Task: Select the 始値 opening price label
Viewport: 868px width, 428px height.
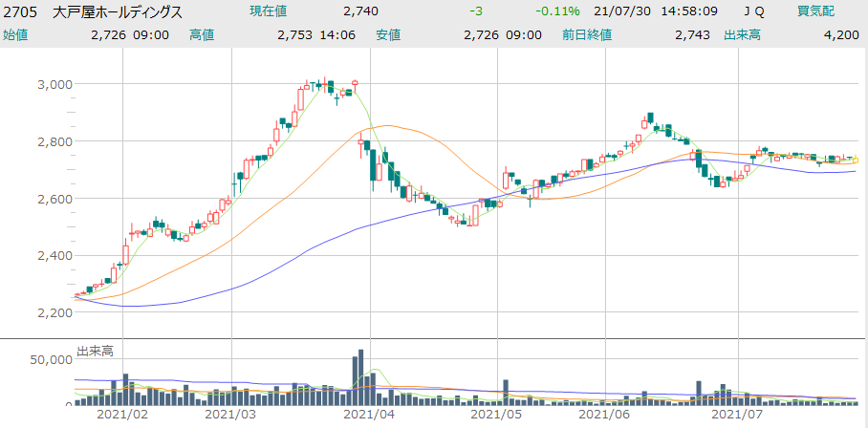Action: click(x=16, y=34)
